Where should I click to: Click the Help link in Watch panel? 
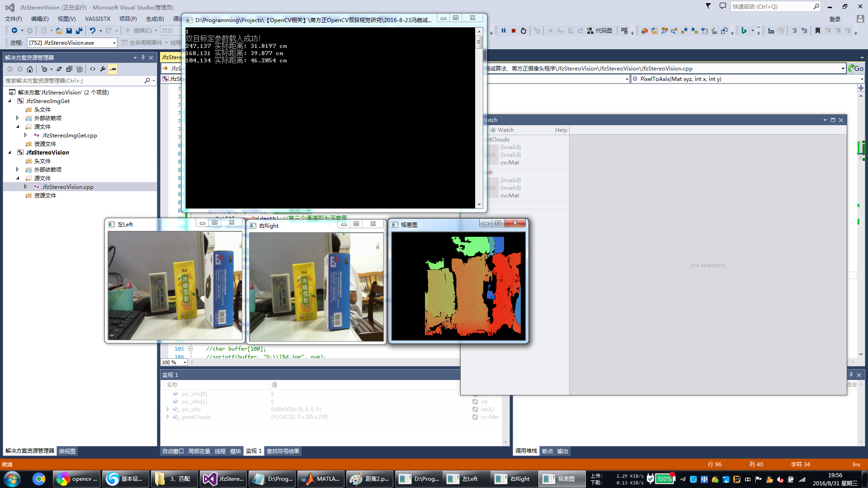561,130
